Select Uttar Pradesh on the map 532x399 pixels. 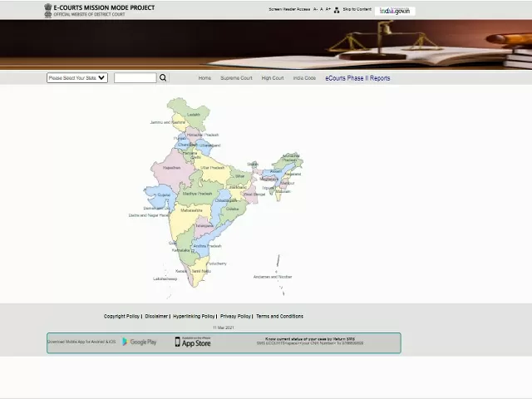213,168
